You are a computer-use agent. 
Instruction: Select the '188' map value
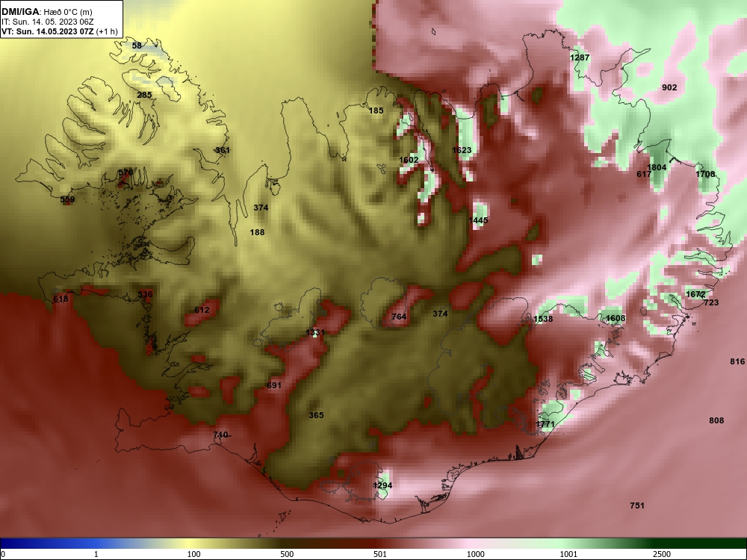[257, 232]
